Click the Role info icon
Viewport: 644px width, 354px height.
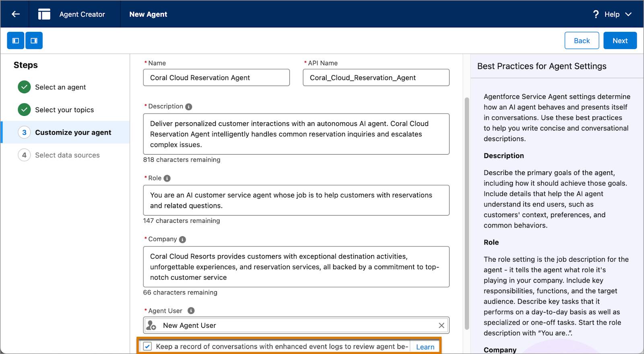(x=167, y=178)
